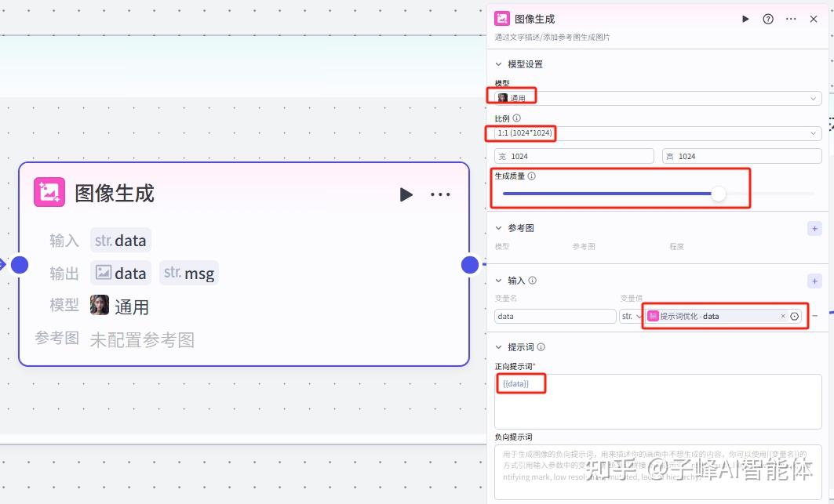Delete the data input row with the minus icon
The width and height of the screenshot is (834, 504).
pos(815,316)
